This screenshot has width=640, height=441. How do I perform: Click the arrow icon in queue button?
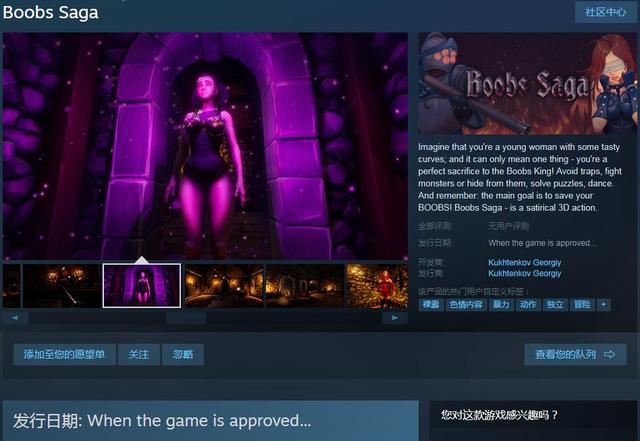coord(609,354)
